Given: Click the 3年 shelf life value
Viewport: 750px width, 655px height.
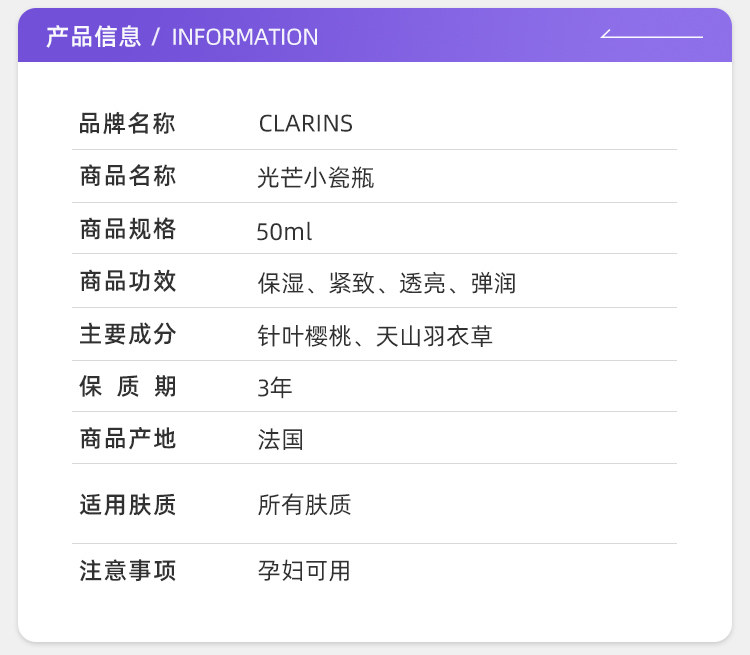Looking at the screenshot, I should 275,388.
